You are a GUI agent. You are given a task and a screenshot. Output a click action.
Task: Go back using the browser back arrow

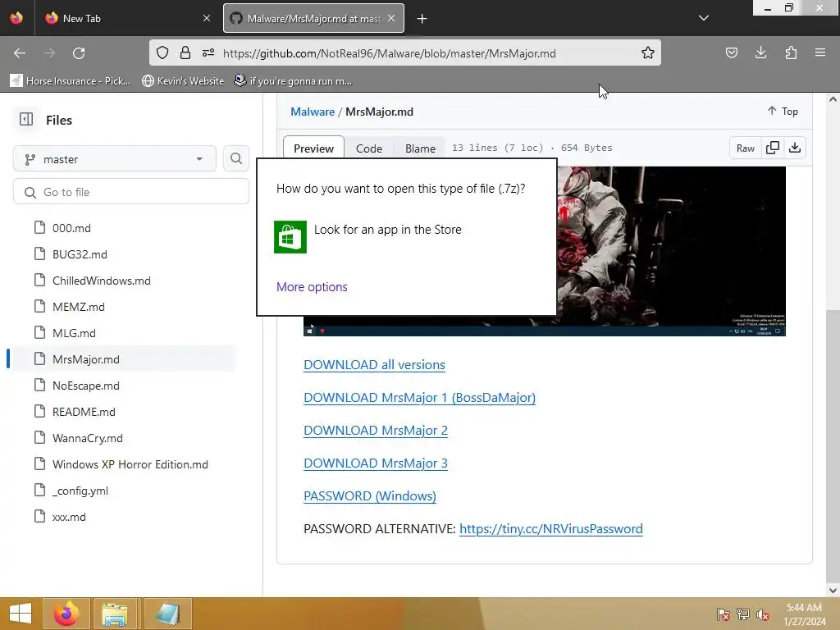pos(20,53)
